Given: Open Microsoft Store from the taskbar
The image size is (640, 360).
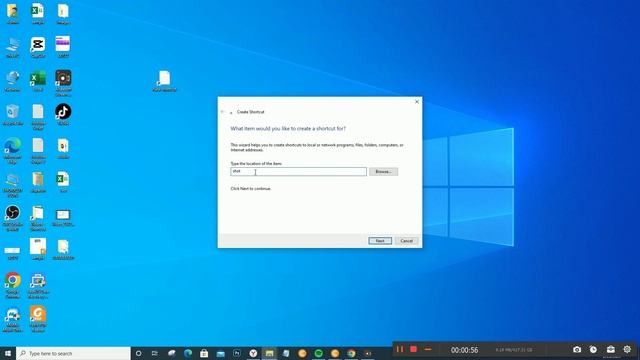Looking at the screenshot, I should pos(204,353).
